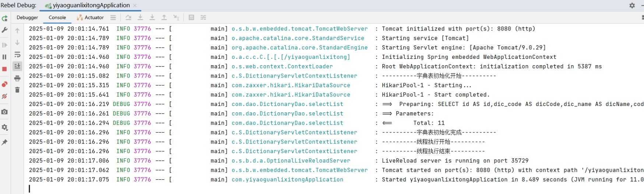Open the debugger settings gear dropdown
644x194 pixels.
(4, 127)
